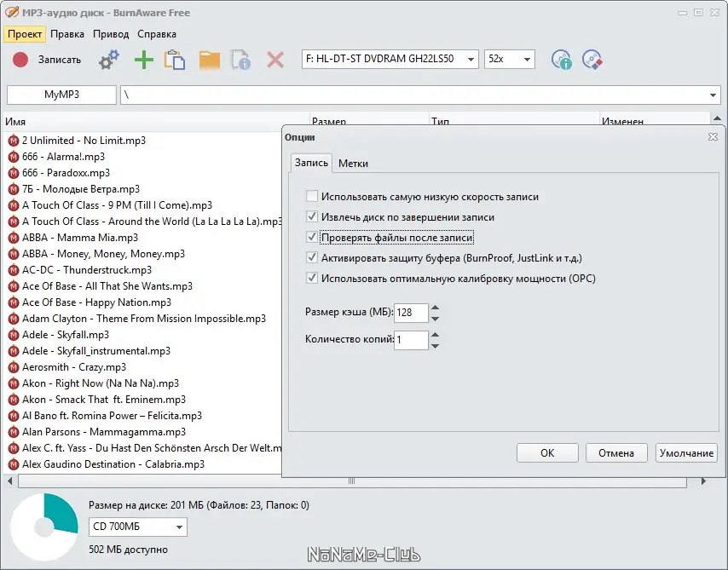Open the CD 700МБ disc size dropdown

pyautogui.click(x=179, y=527)
